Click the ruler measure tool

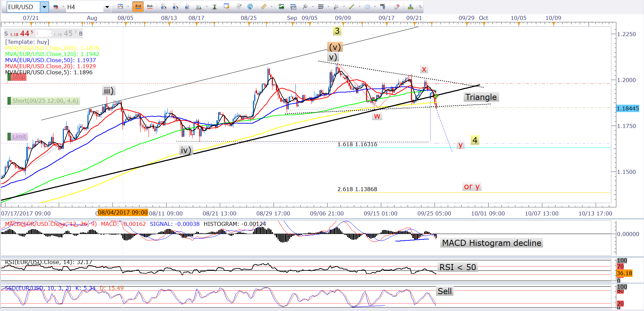pos(263,7)
